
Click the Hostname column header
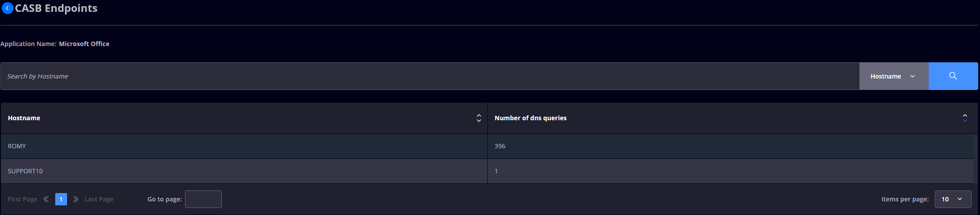(x=24, y=118)
